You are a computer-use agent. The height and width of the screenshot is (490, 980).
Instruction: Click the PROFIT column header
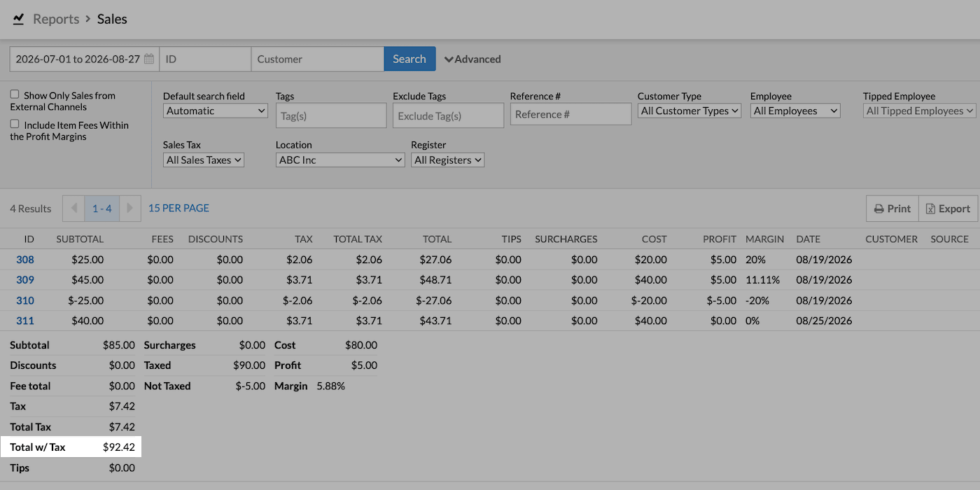click(x=720, y=239)
